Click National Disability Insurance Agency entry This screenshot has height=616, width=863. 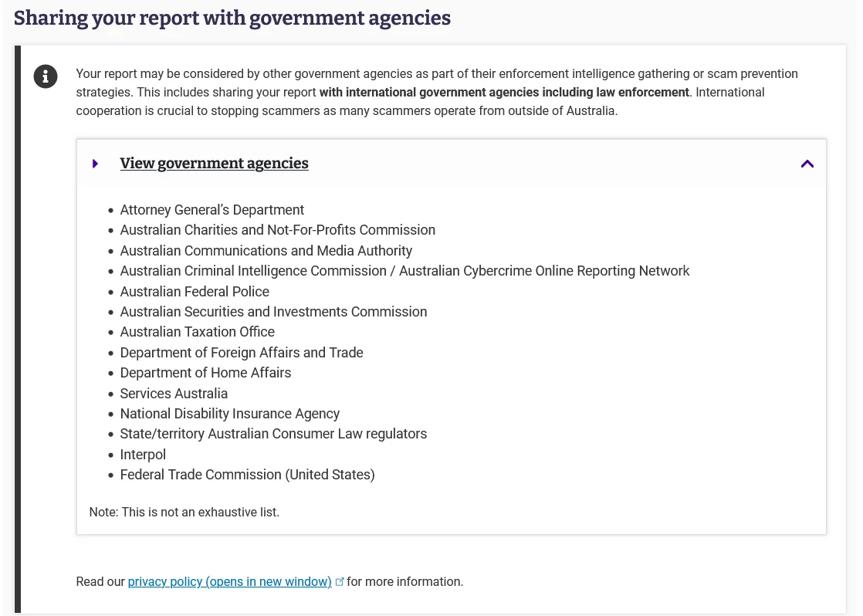coord(229,414)
